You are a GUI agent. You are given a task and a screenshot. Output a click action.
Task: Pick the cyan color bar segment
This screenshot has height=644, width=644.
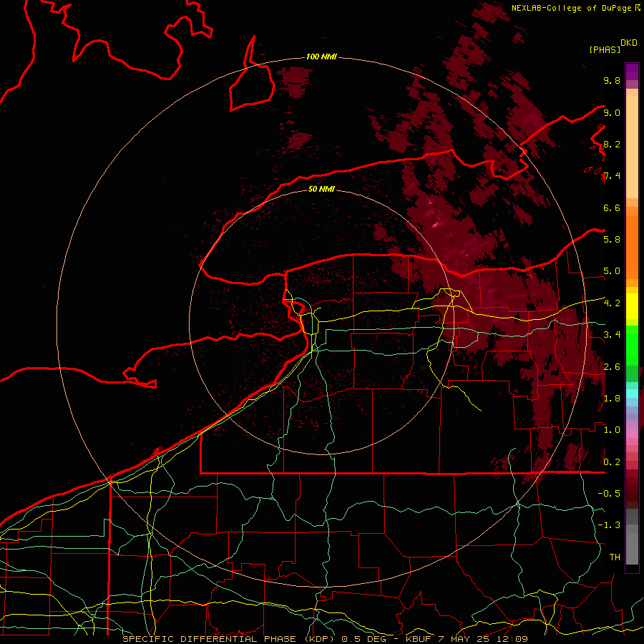632,394
